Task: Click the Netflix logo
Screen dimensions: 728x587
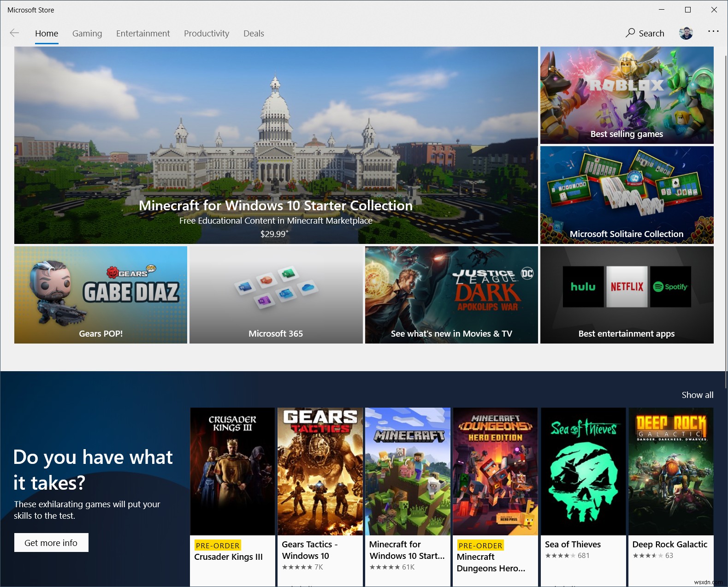Action: (x=627, y=287)
